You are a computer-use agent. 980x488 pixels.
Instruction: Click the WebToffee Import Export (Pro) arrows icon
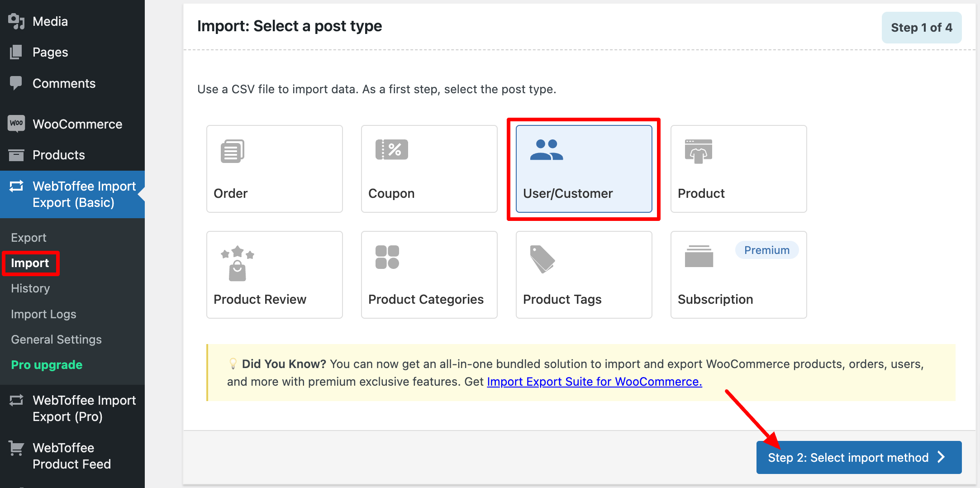(x=16, y=400)
